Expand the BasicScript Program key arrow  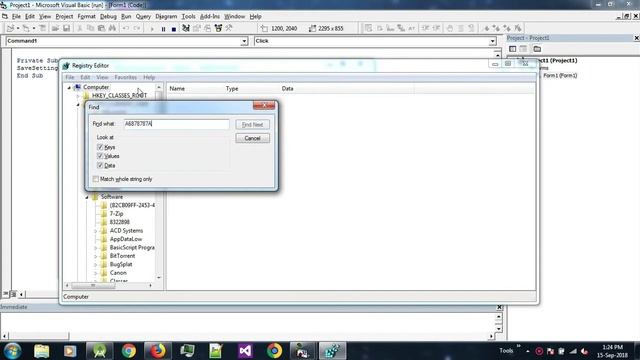coord(96,248)
